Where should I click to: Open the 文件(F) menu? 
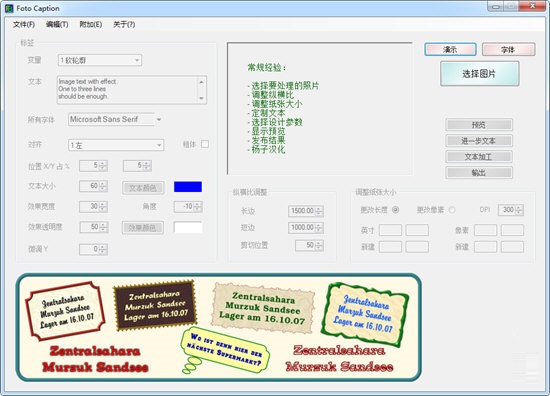click(x=24, y=24)
